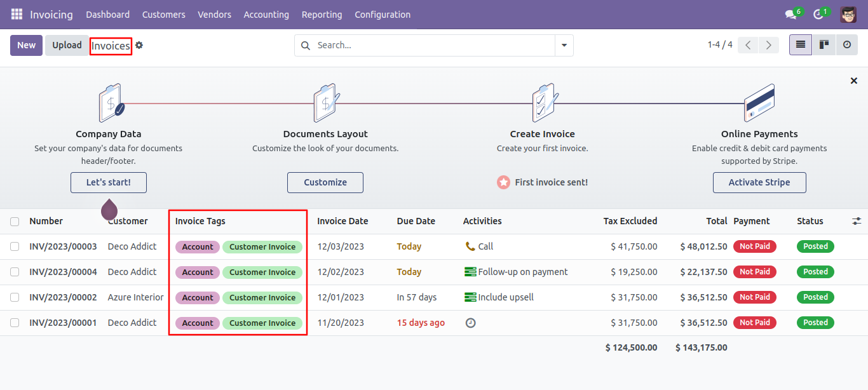Open the Configuration menu
This screenshot has width=868, height=390.
383,14
